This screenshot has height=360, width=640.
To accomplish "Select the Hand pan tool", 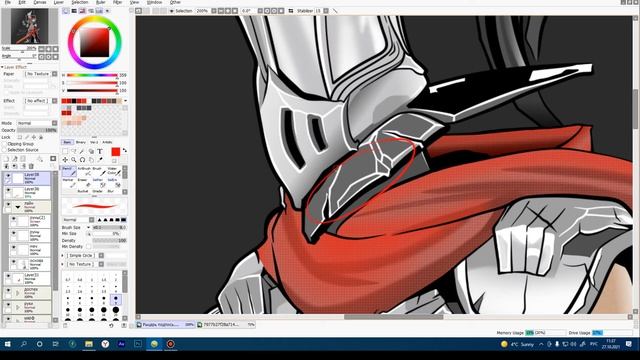I will tap(91, 160).
